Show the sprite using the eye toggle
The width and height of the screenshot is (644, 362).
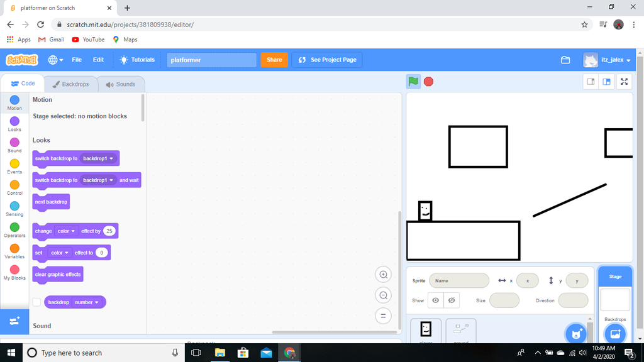(x=435, y=300)
